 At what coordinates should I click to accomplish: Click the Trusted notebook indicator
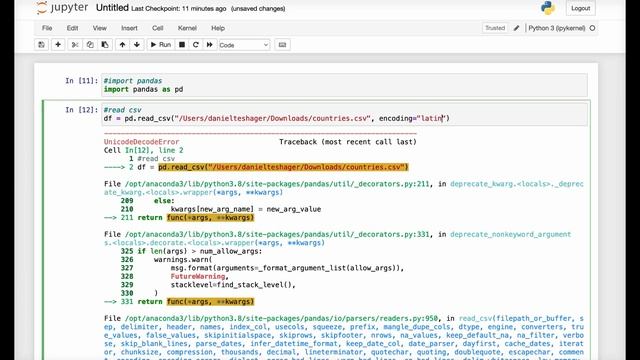pos(495,28)
